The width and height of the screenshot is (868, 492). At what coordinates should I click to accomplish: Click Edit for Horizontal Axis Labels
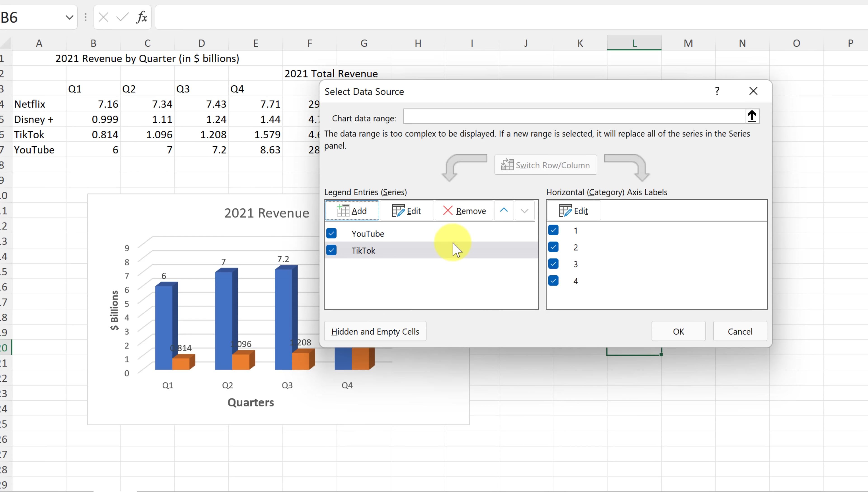[x=573, y=211]
